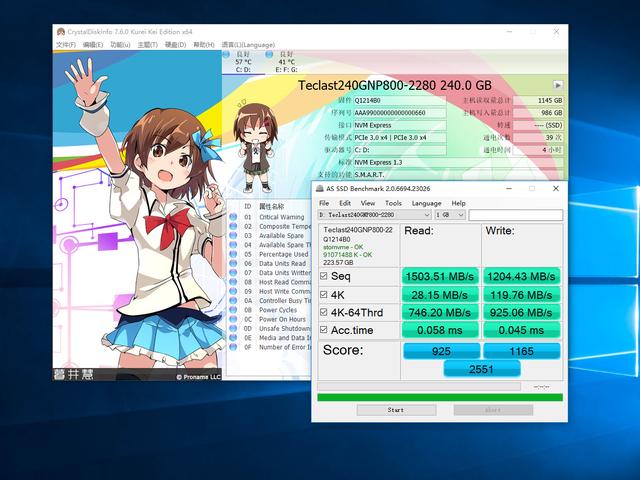Open the 语言(Language) menu in CrystalDiskInfo
Image resolution: width=640 pixels, height=480 pixels.
coord(248,45)
